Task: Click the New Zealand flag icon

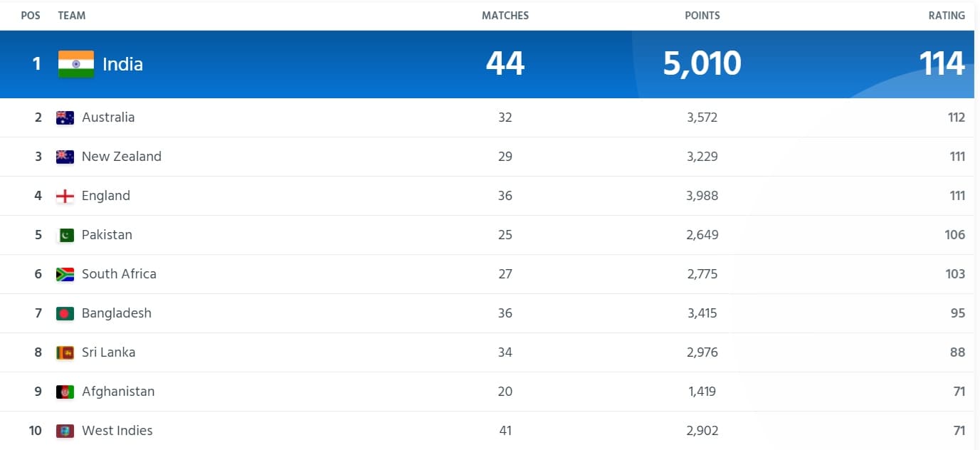Action: pos(65,157)
